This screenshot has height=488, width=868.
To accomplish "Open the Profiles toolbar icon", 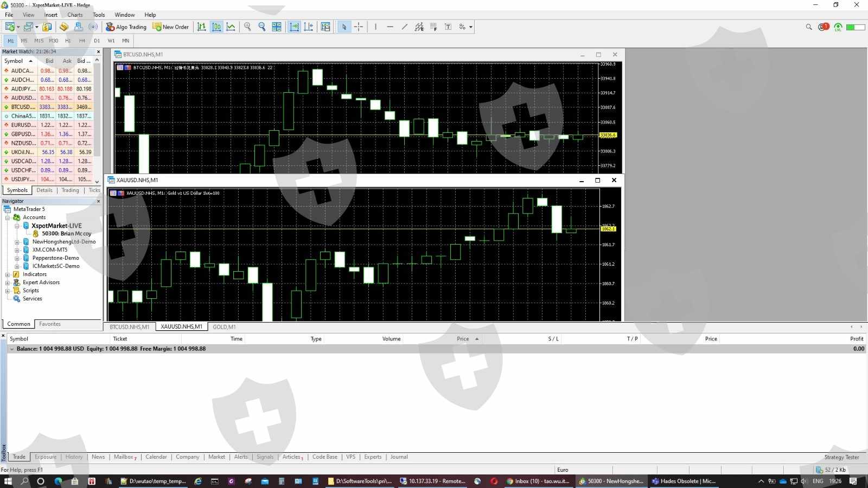I will click(28, 27).
